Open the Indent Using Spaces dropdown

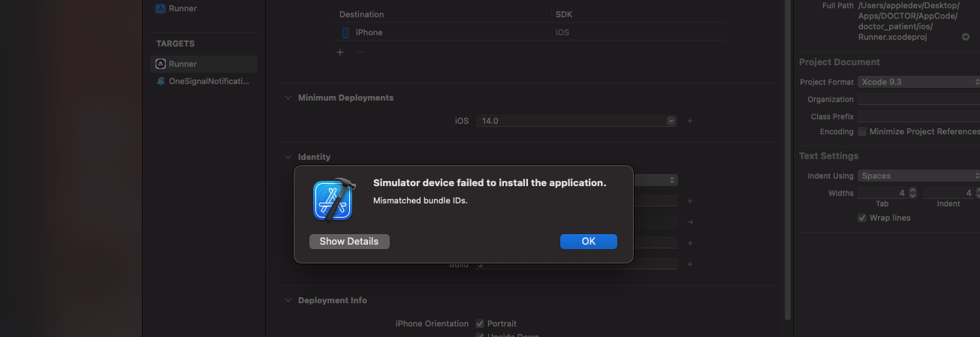(x=919, y=176)
